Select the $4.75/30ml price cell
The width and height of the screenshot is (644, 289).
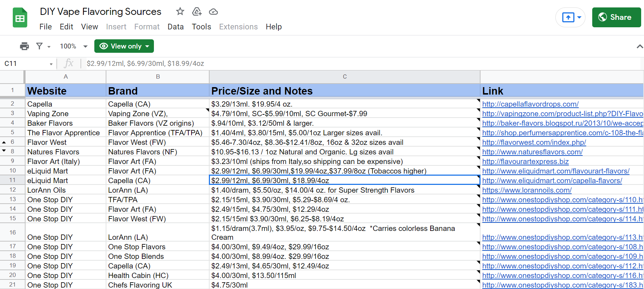point(345,285)
